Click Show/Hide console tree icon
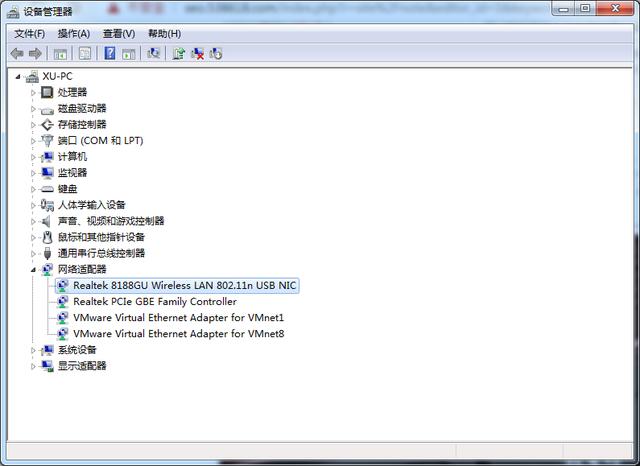 click(61, 53)
